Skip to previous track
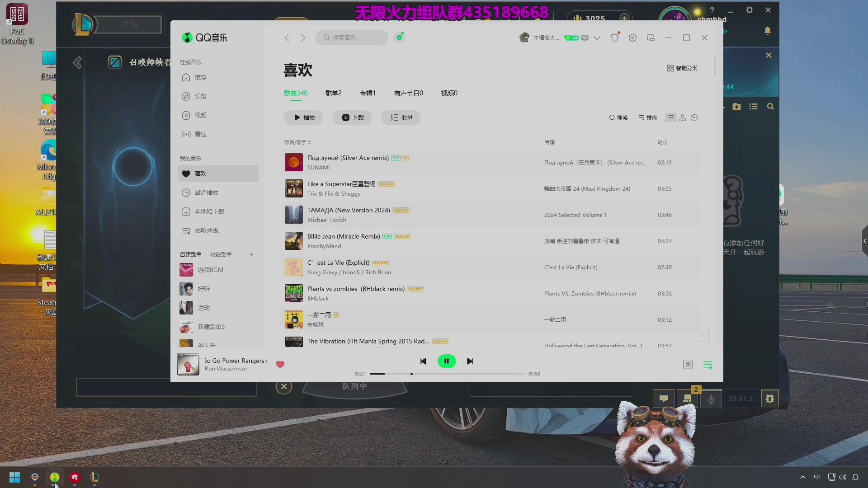868x488 pixels. click(x=423, y=361)
